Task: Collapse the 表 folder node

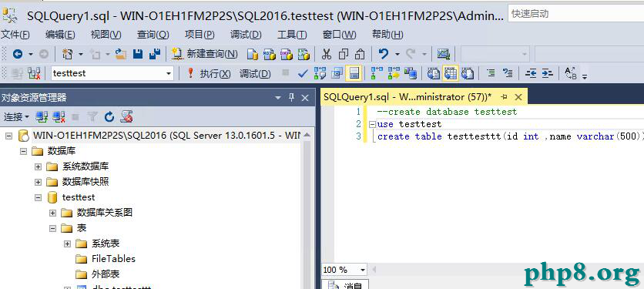Action: click(52, 228)
